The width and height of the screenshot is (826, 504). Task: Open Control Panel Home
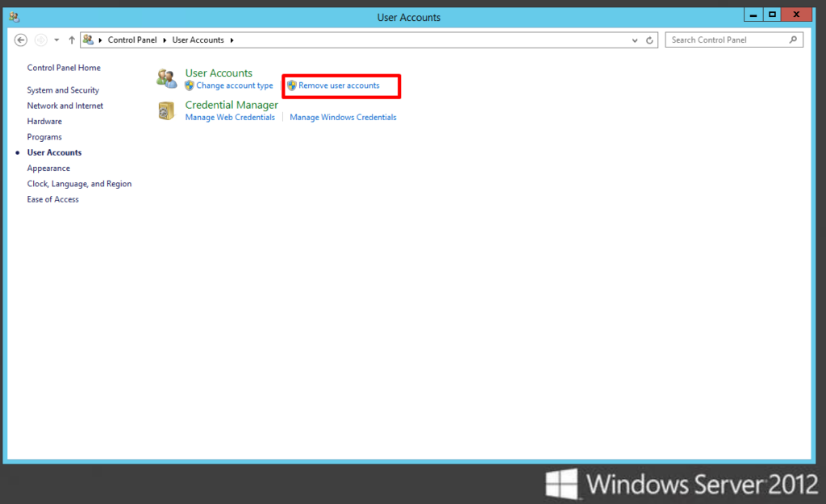64,68
